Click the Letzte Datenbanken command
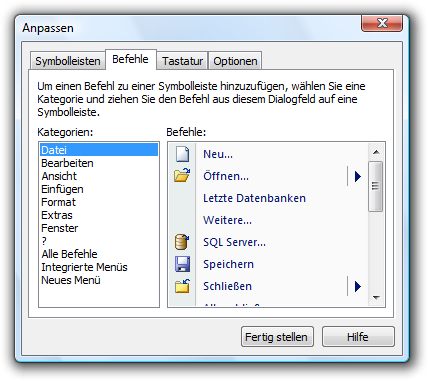This screenshot has height=381, width=428. pyautogui.click(x=254, y=198)
